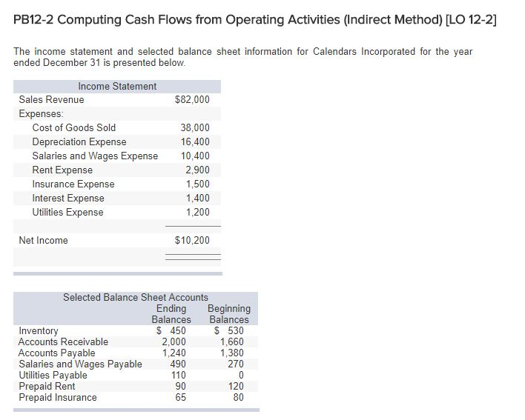Click the 'Income Statement' table header
The image size is (525, 420).
click(x=117, y=86)
